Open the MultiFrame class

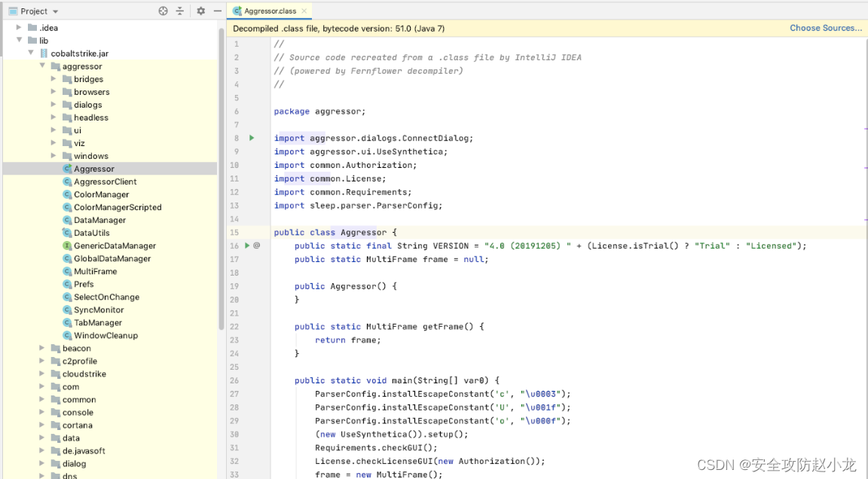(x=95, y=271)
